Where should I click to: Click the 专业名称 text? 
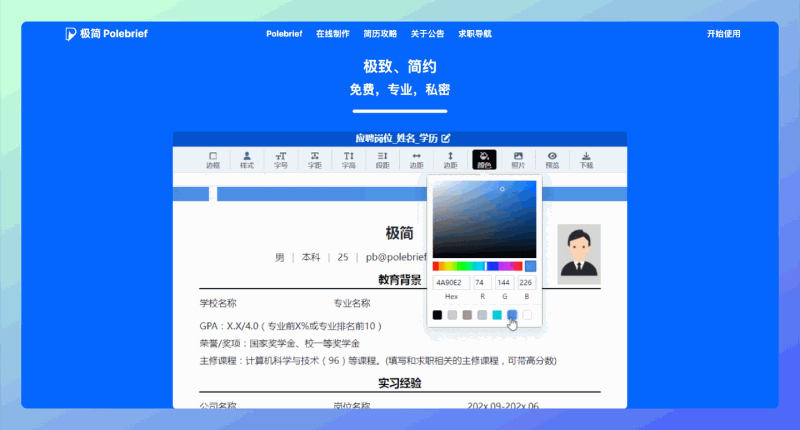(352, 303)
